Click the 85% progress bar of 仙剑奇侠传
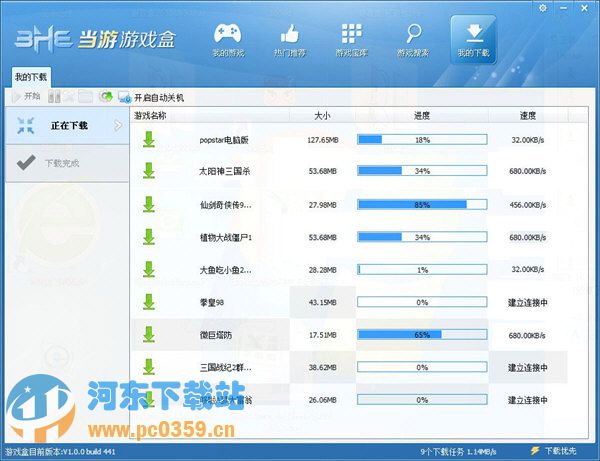This screenshot has height=461, width=600. pos(422,205)
